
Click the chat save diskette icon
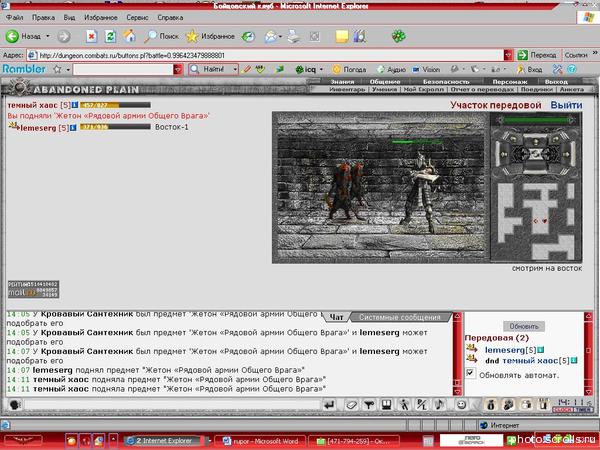click(x=386, y=404)
